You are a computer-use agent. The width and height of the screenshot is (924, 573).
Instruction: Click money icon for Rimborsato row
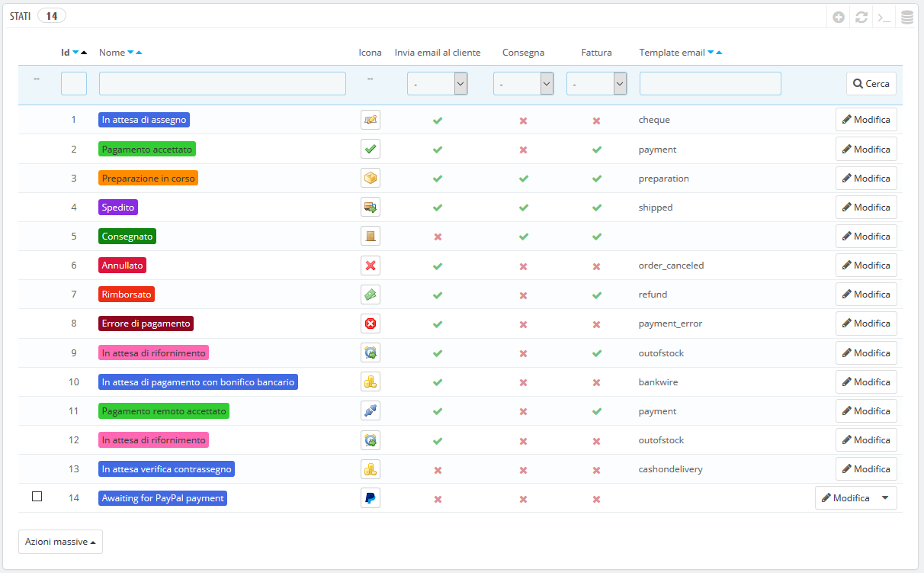point(371,295)
